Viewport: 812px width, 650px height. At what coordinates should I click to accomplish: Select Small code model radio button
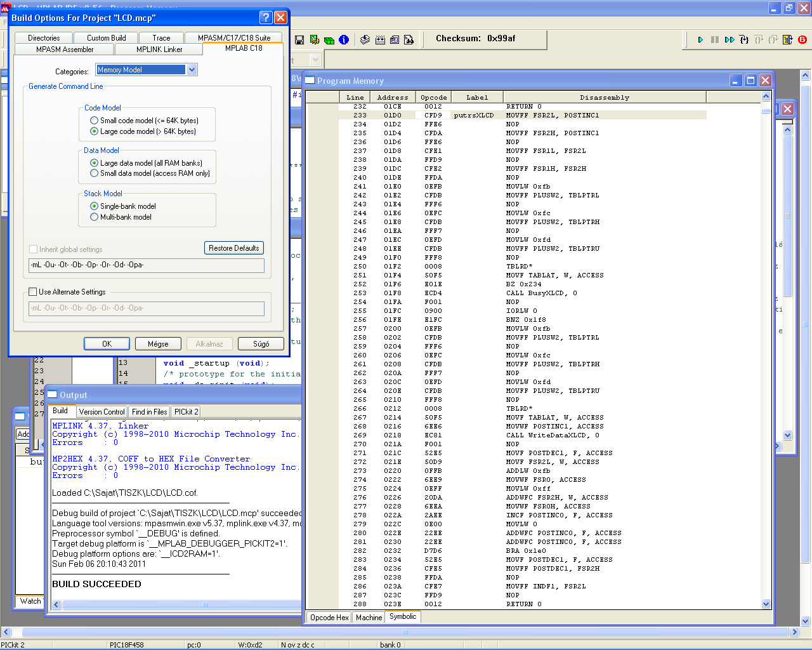(x=95, y=121)
